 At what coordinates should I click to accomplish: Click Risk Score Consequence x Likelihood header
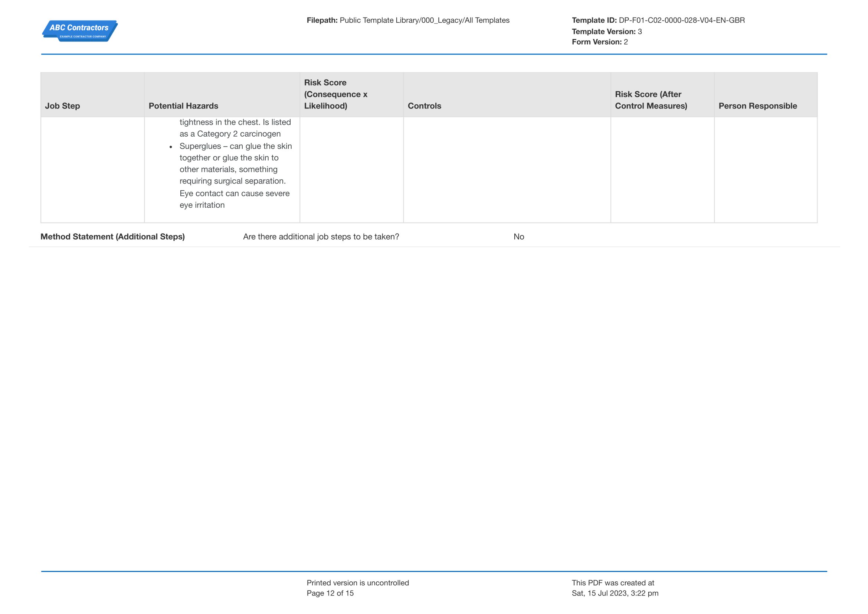(x=335, y=94)
